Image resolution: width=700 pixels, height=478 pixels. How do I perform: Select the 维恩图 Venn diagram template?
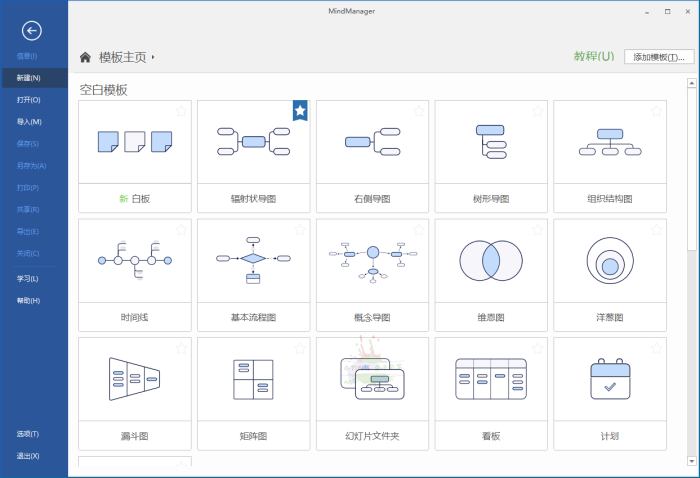tap(491, 275)
